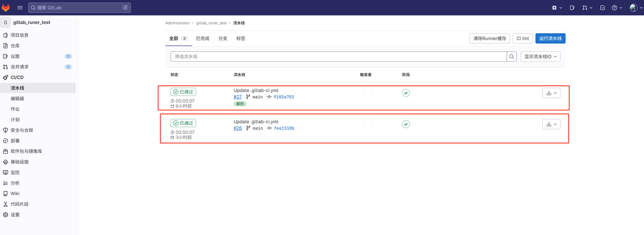Open the to-do list icon

click(603, 8)
